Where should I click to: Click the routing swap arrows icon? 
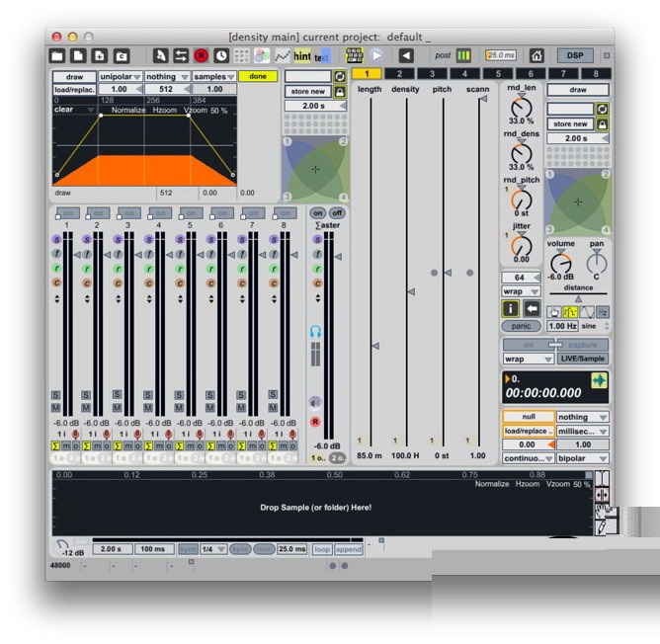181,55
